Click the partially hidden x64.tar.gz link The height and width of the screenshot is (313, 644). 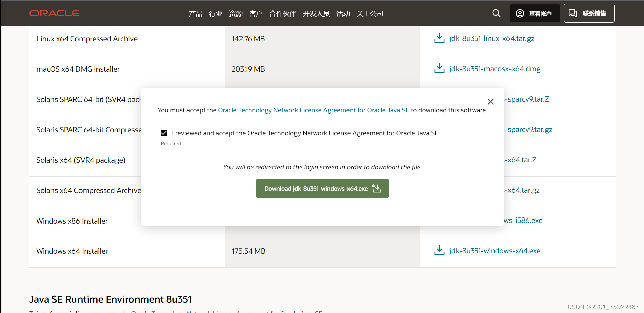click(x=522, y=190)
